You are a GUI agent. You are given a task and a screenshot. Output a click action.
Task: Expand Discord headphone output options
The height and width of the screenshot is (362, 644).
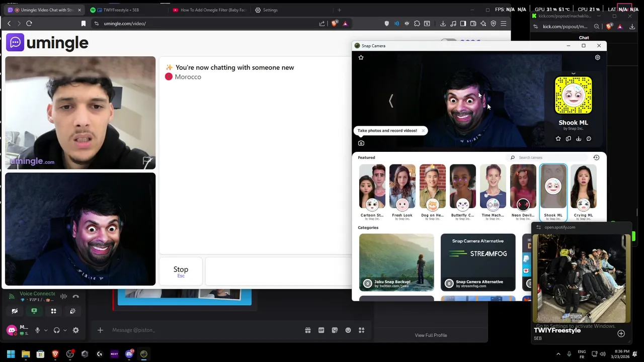pyautogui.click(x=65, y=330)
